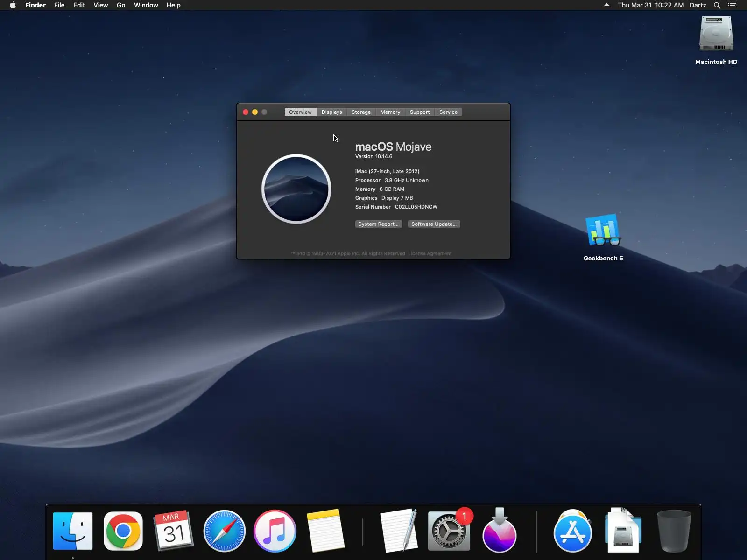Launch TextEdit from the Dock

pyautogui.click(x=399, y=530)
